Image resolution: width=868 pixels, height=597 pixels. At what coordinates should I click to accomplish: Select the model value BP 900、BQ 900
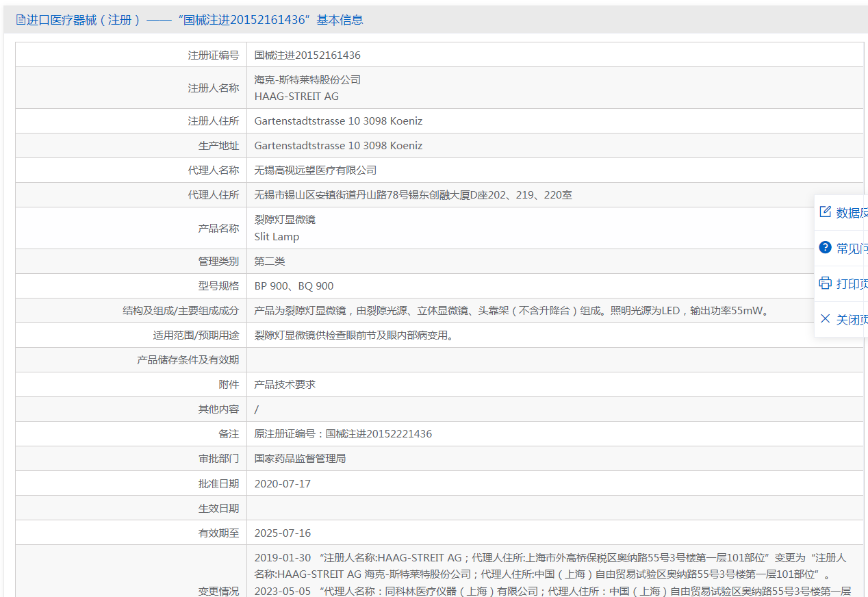294,286
